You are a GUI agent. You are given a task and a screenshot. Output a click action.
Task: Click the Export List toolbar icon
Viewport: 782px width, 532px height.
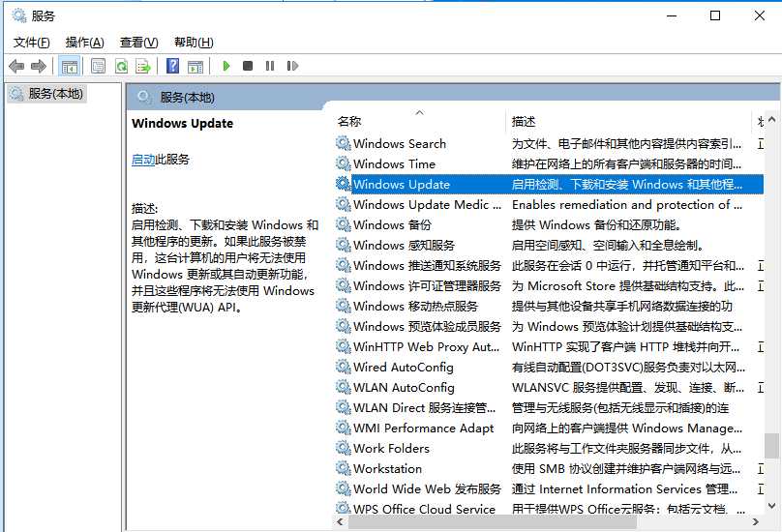click(143, 66)
